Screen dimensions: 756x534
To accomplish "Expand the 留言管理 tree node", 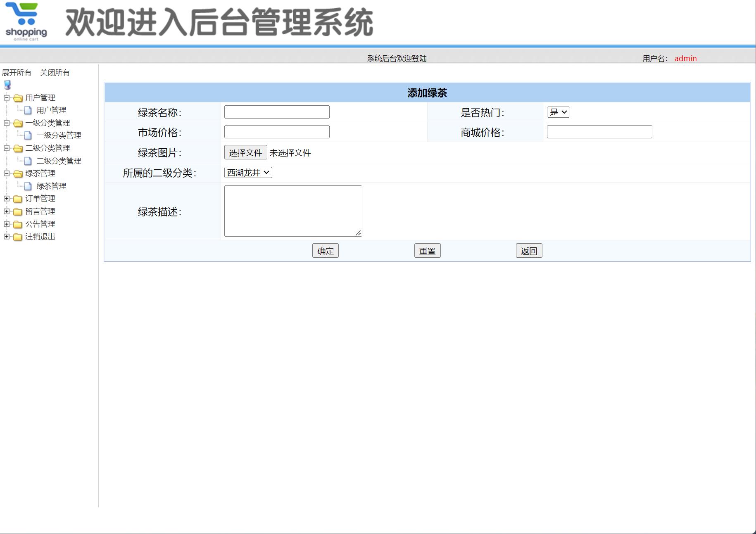I will pyautogui.click(x=6, y=211).
